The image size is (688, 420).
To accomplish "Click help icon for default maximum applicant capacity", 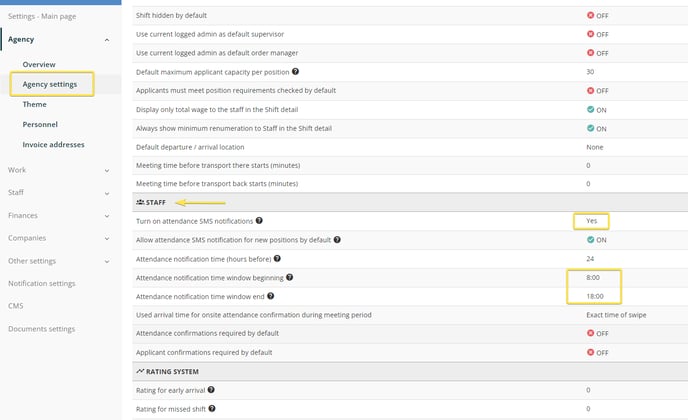I will pyautogui.click(x=295, y=72).
